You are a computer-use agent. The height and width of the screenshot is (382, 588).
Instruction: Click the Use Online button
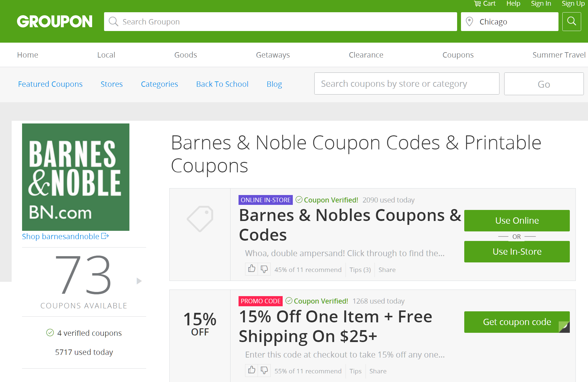click(x=517, y=221)
